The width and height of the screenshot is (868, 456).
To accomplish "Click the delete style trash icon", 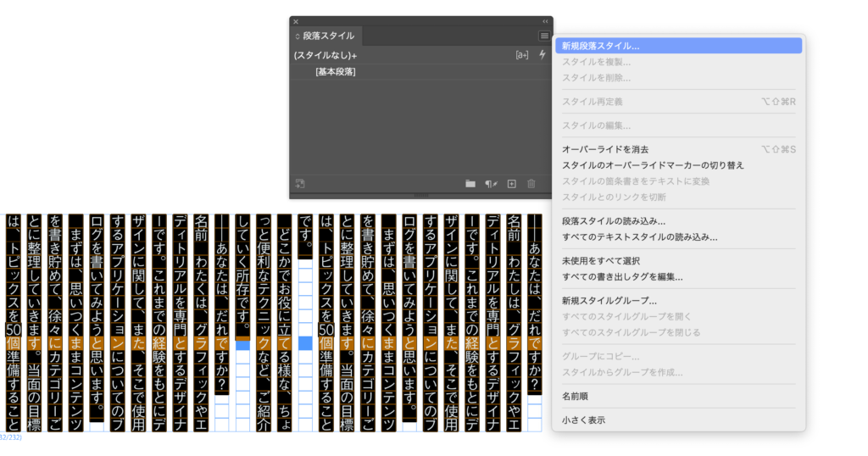I will pyautogui.click(x=531, y=183).
